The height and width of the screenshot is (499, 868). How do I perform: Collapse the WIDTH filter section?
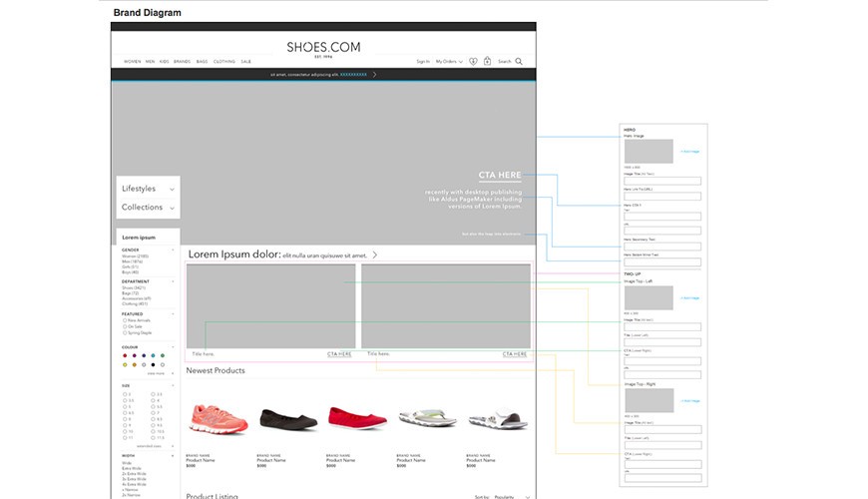point(173,456)
